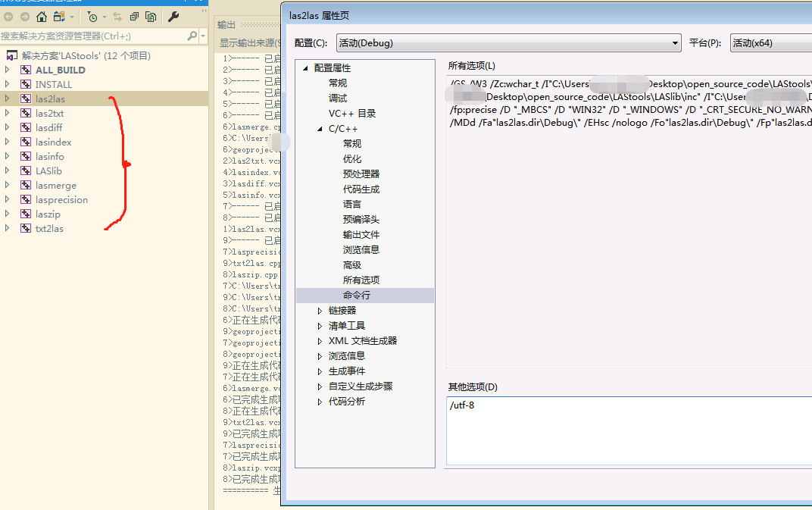Expand the ALL_BUILD project node
812x510 pixels.
[7, 70]
